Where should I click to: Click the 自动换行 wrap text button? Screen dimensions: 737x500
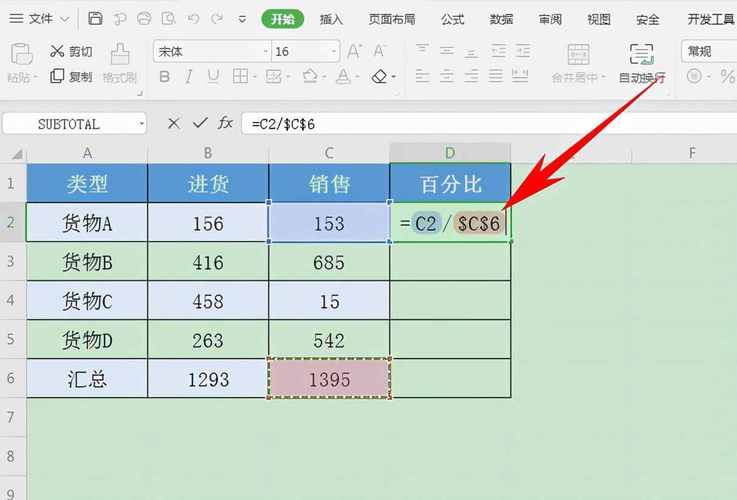pos(642,63)
